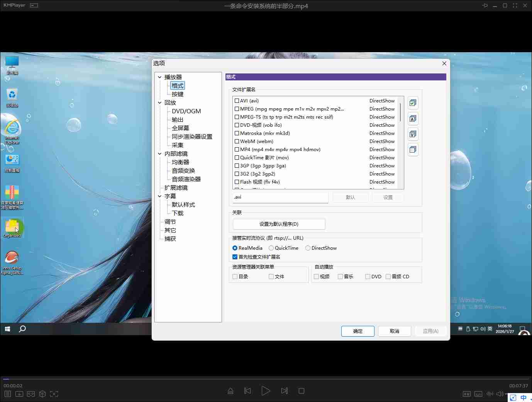Enable the 首先检查文件扩展名 checkbox
The width and height of the screenshot is (532, 402).
235,257
